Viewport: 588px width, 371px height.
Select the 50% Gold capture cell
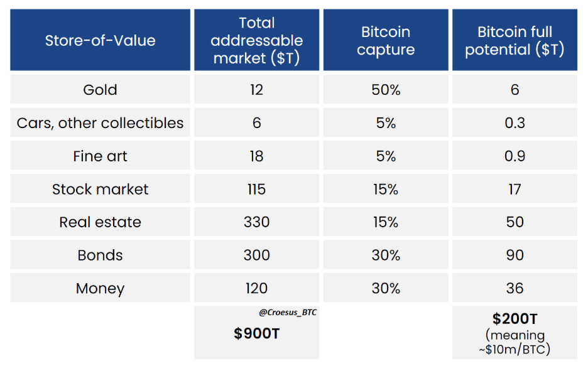pyautogui.click(x=386, y=89)
